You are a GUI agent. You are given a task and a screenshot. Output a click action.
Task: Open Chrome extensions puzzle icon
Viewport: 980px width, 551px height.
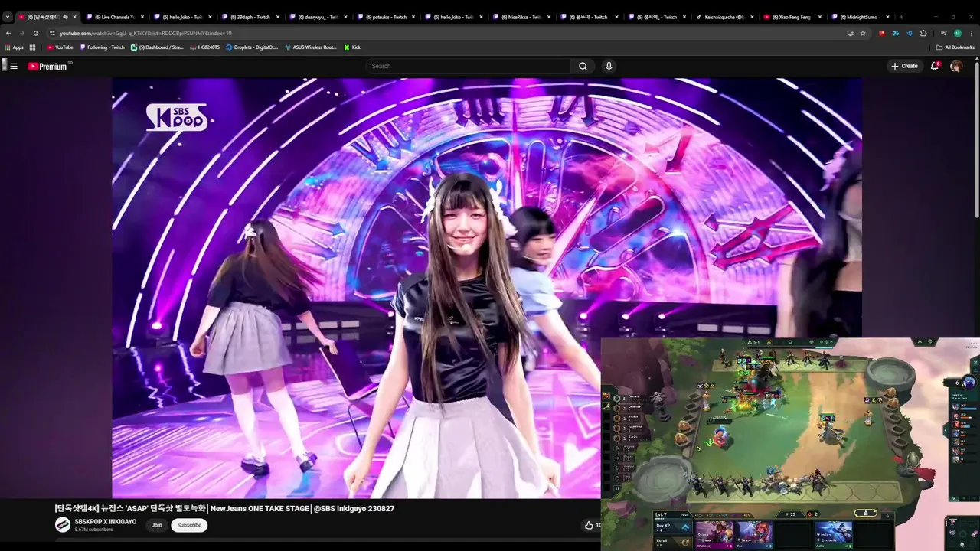pyautogui.click(x=923, y=34)
